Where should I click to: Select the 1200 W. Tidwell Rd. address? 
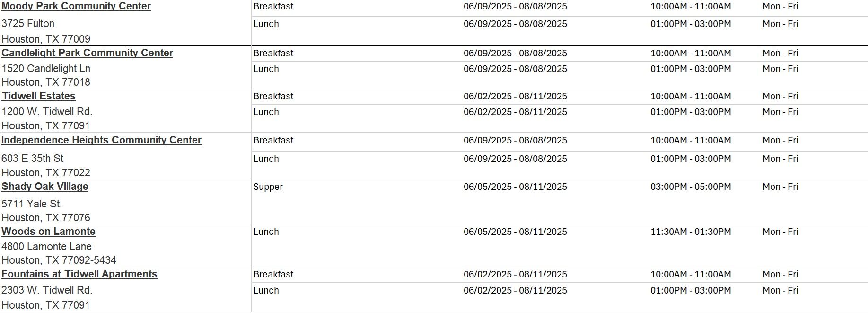(47, 112)
